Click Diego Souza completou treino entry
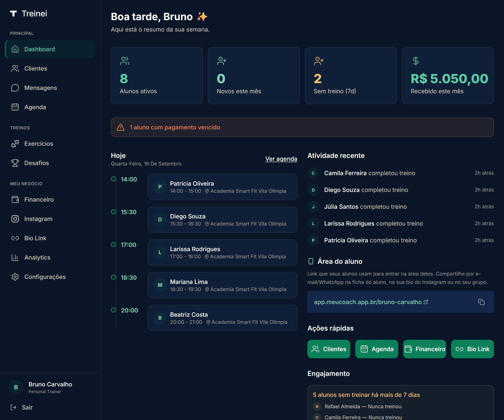The height and width of the screenshot is (420, 504). point(401,190)
